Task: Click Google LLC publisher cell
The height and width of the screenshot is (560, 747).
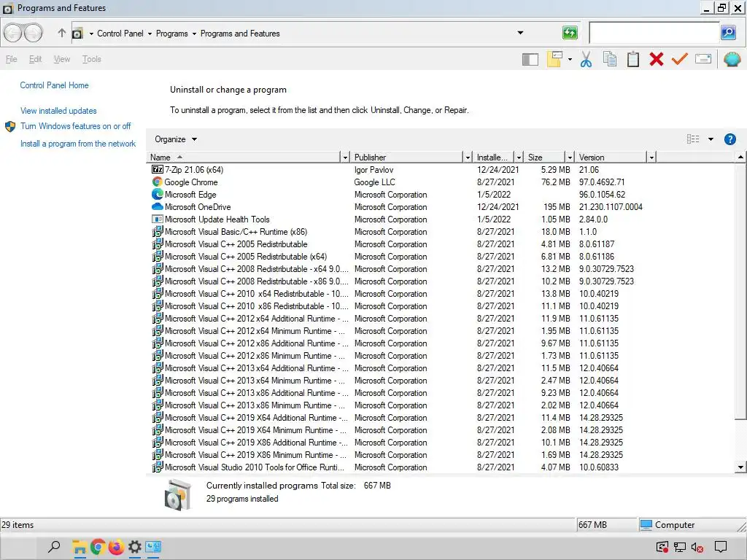Action: tap(374, 182)
